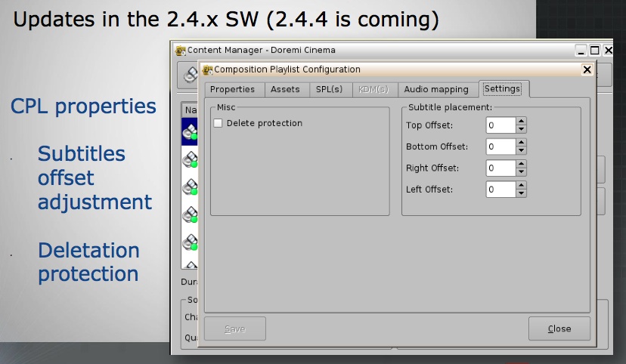Enable the Delete protection checkbox
Screen dimensions: 626x364
pos(218,123)
